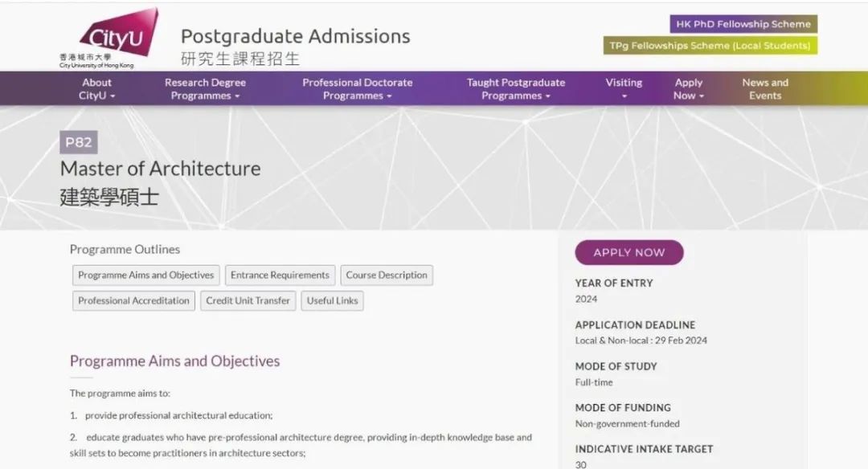868x469 pixels.
Task: Select the Entrance Requirements section button
Action: (280, 275)
